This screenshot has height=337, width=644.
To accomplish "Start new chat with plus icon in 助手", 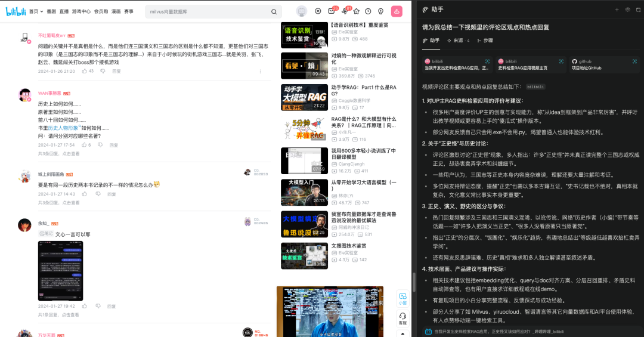I will point(617,10).
